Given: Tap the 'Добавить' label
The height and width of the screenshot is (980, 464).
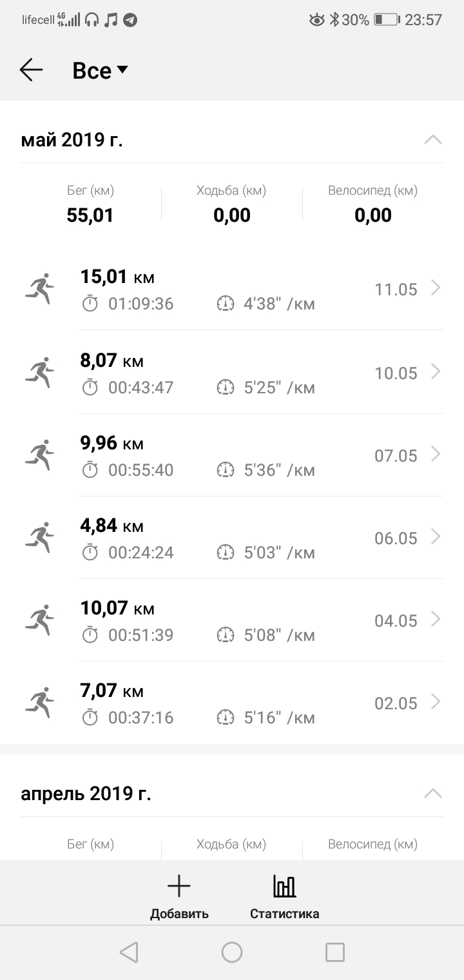Looking at the screenshot, I should point(179,914).
